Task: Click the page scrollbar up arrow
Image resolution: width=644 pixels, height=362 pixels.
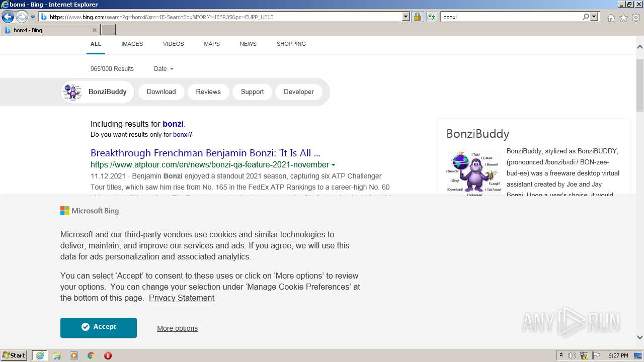Action: click(x=640, y=47)
